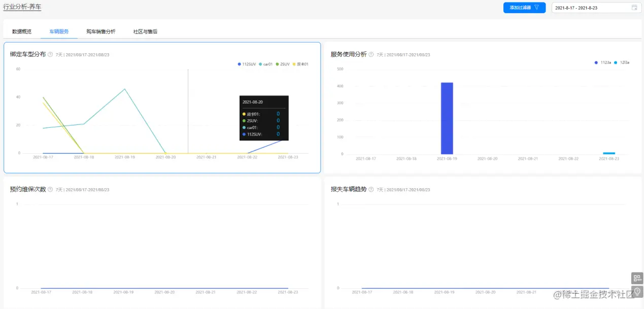Click help icon next to 报失车辆趋势
The image size is (644, 309).
tap(371, 189)
